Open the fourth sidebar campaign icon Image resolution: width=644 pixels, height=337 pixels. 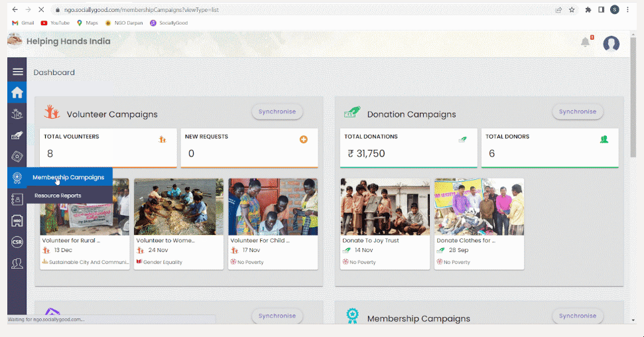pyautogui.click(x=17, y=157)
